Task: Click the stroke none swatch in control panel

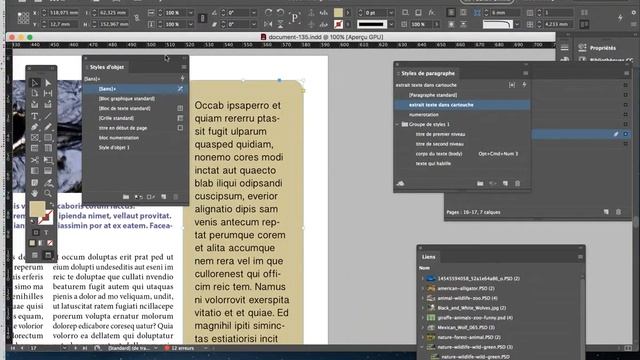Action: pyautogui.click(x=338, y=24)
